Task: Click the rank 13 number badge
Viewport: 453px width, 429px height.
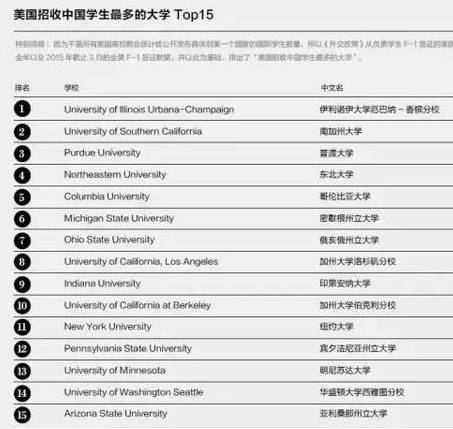Action: coord(22,371)
